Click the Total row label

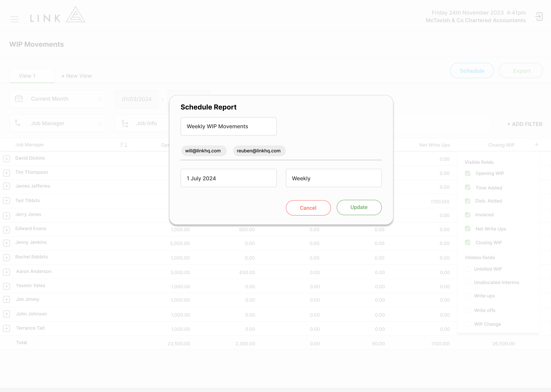click(x=21, y=342)
